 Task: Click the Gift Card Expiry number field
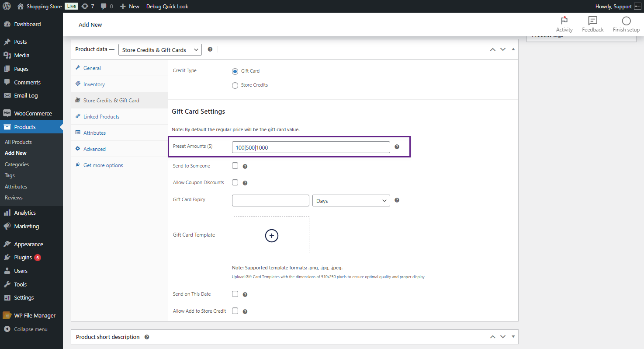(270, 201)
